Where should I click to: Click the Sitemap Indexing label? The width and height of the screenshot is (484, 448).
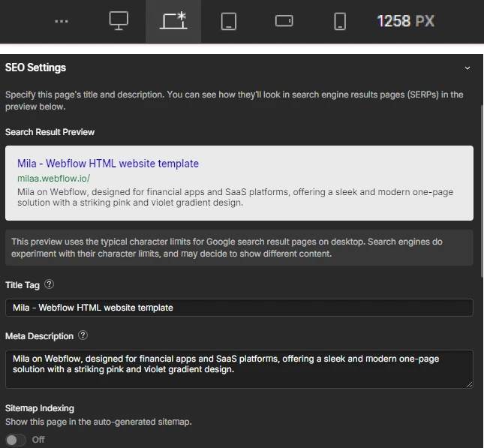40,408
